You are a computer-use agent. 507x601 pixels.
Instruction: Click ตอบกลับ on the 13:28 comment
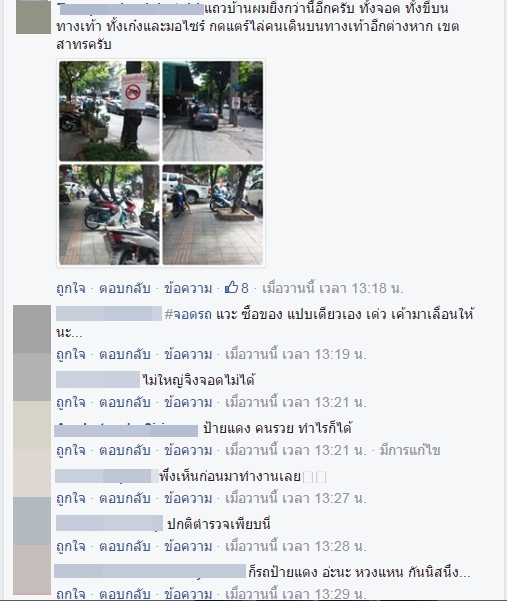click(x=125, y=546)
